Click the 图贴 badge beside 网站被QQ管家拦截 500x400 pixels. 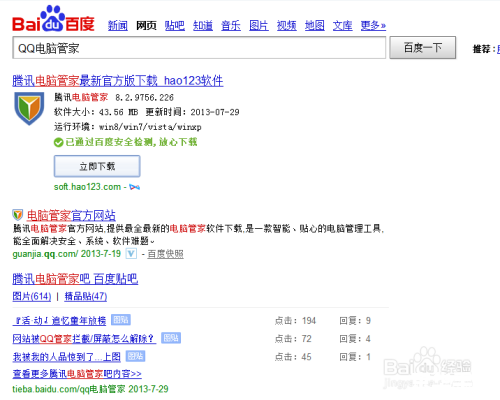point(171,338)
